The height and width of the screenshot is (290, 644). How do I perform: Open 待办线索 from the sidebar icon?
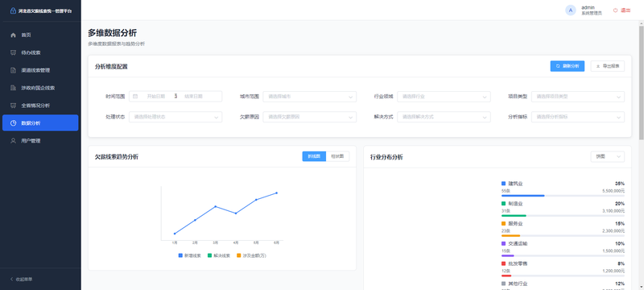pyautogui.click(x=13, y=52)
